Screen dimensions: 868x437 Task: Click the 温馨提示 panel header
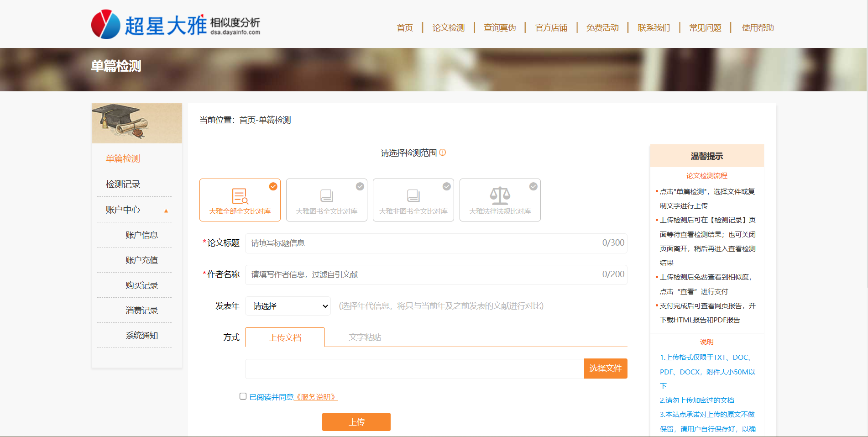(707, 156)
